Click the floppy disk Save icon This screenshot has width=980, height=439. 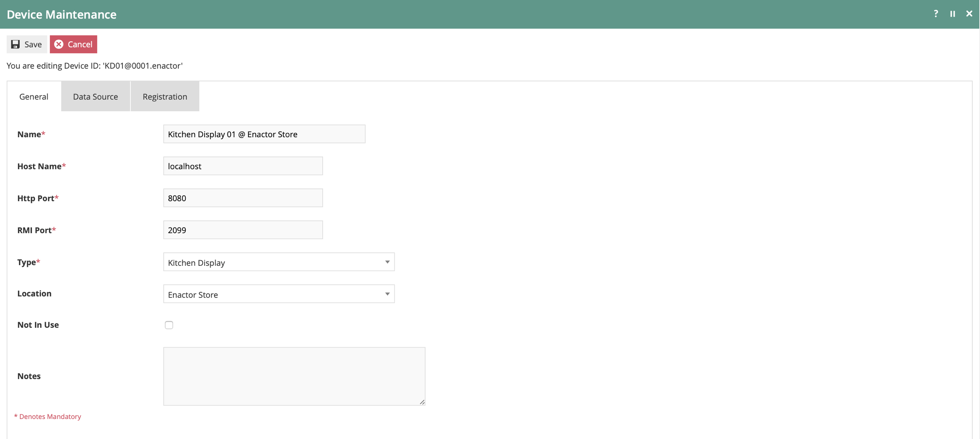(x=15, y=44)
